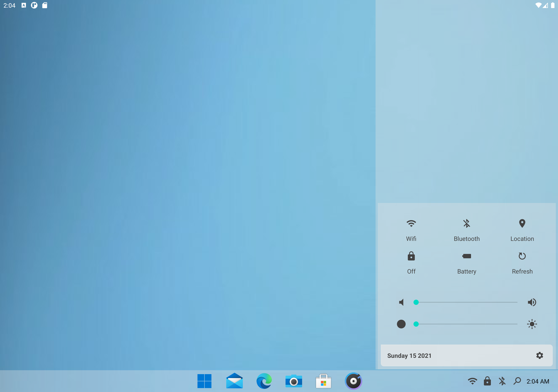Click the sun brightness icon
Screen dimensions: 558x392
point(531,324)
